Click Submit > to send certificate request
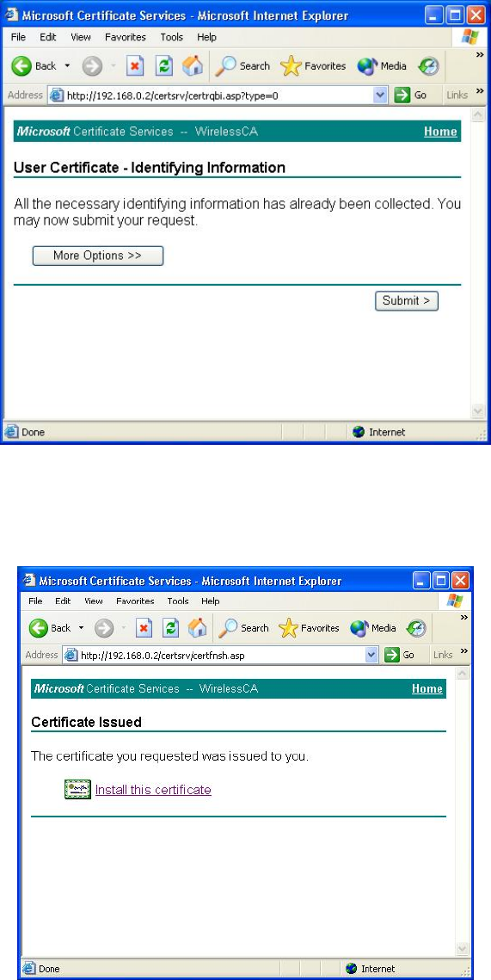This screenshot has width=491, height=980. [x=407, y=300]
